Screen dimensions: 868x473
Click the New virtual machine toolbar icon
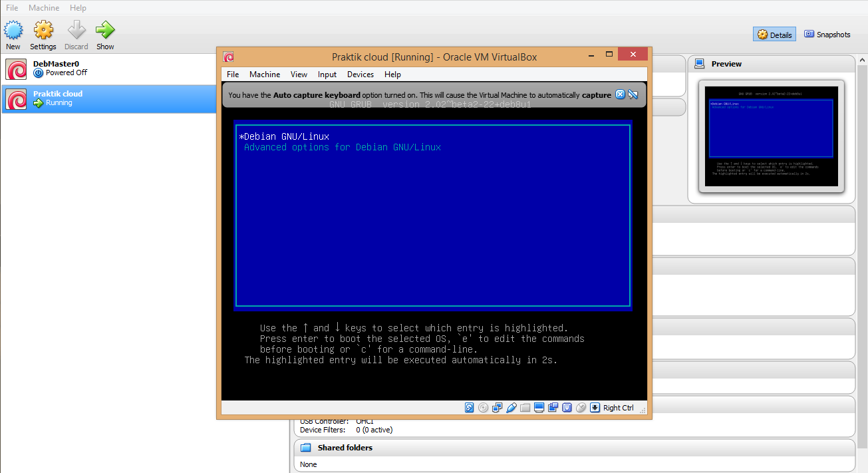[13, 30]
